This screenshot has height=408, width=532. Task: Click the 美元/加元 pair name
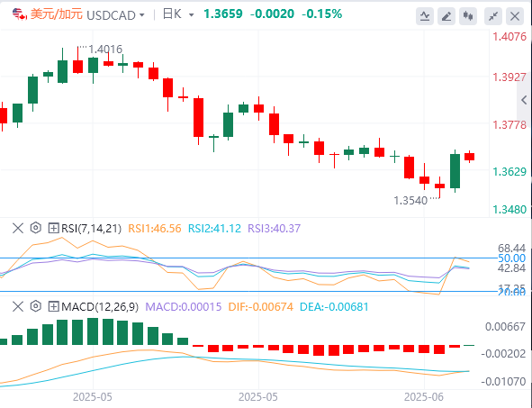pyautogui.click(x=57, y=14)
